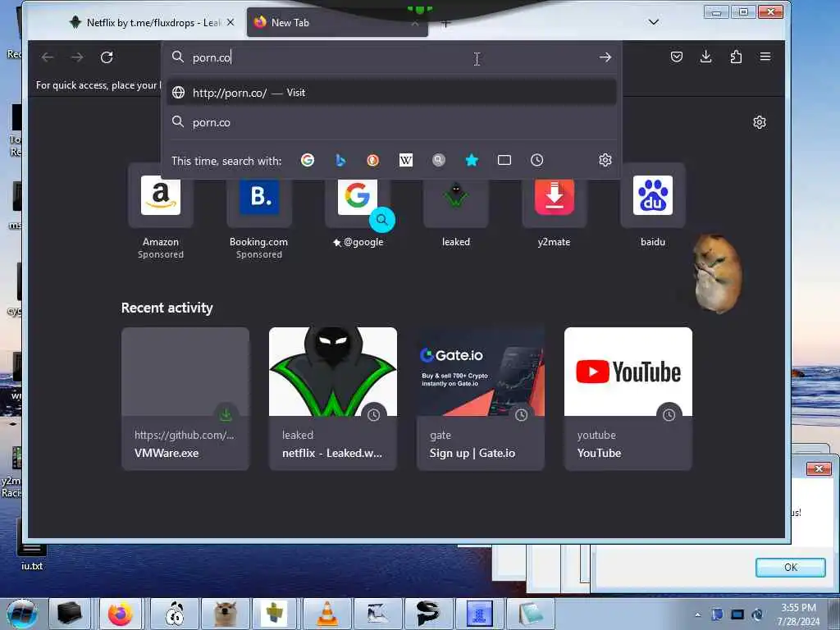The image size is (840, 630).
Task: Go forward with the forward arrow
Action: point(77,57)
